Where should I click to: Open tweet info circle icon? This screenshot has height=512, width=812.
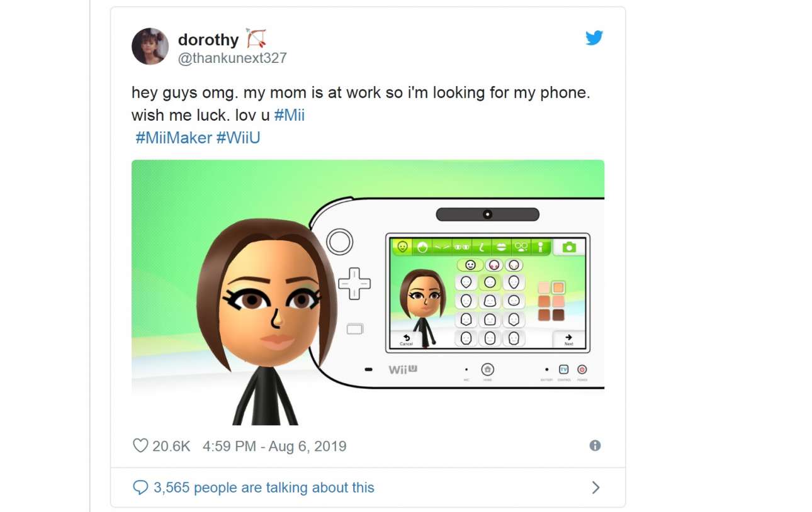(x=595, y=445)
